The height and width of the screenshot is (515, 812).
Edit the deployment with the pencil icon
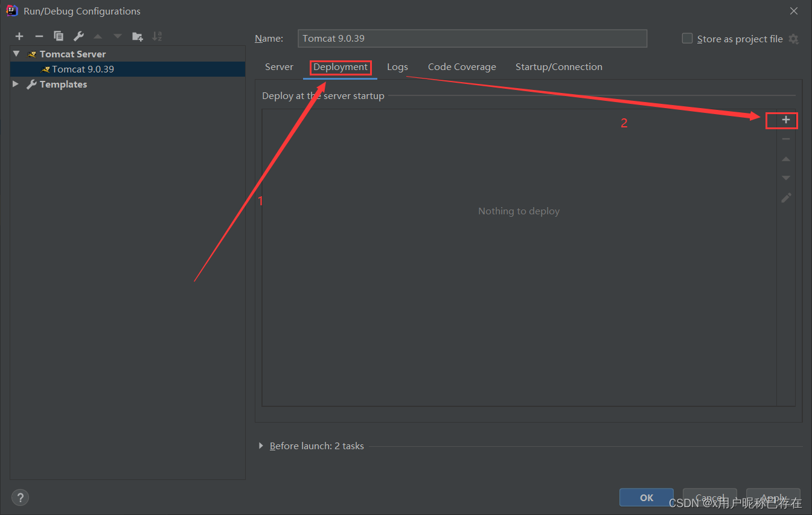[x=786, y=197]
